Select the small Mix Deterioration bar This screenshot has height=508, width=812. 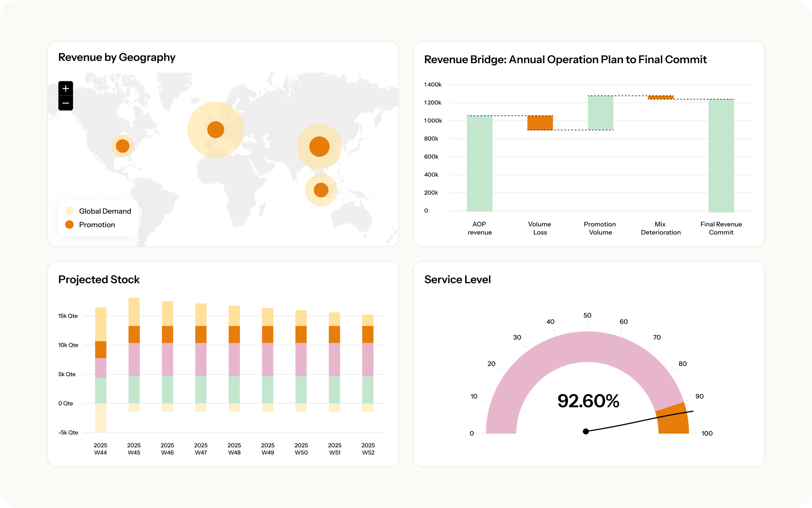tap(660, 97)
